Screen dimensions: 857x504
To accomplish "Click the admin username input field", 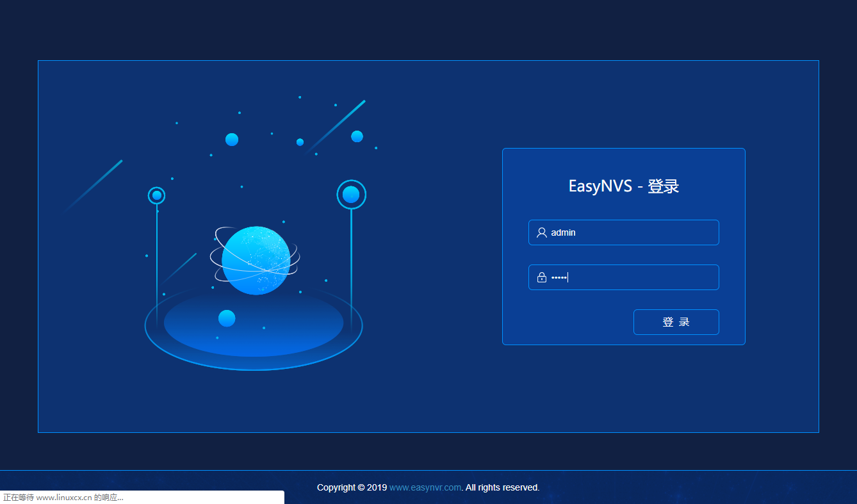I will (x=623, y=232).
